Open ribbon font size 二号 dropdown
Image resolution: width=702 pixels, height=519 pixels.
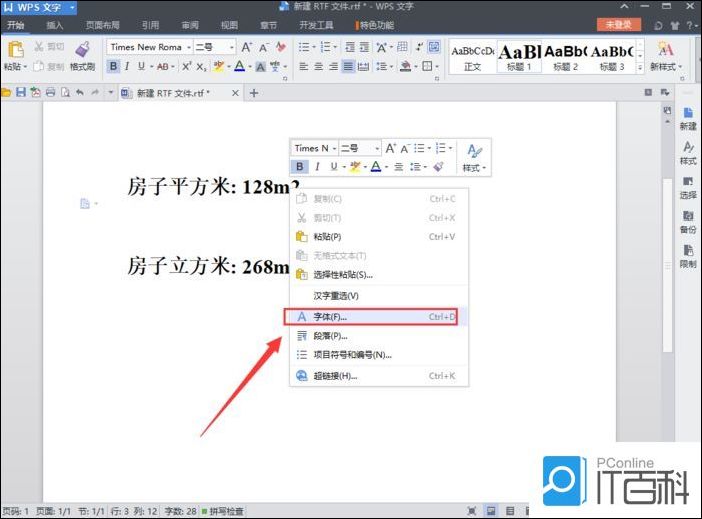231,47
